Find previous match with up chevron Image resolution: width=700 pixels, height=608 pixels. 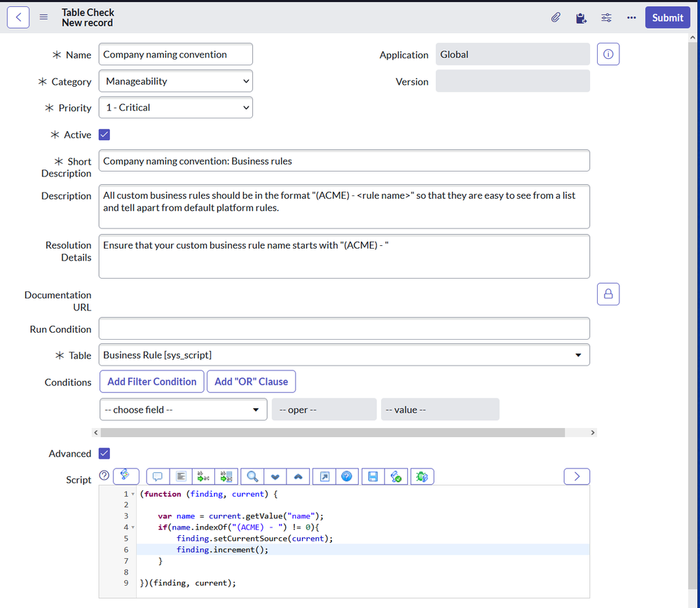coord(298,476)
